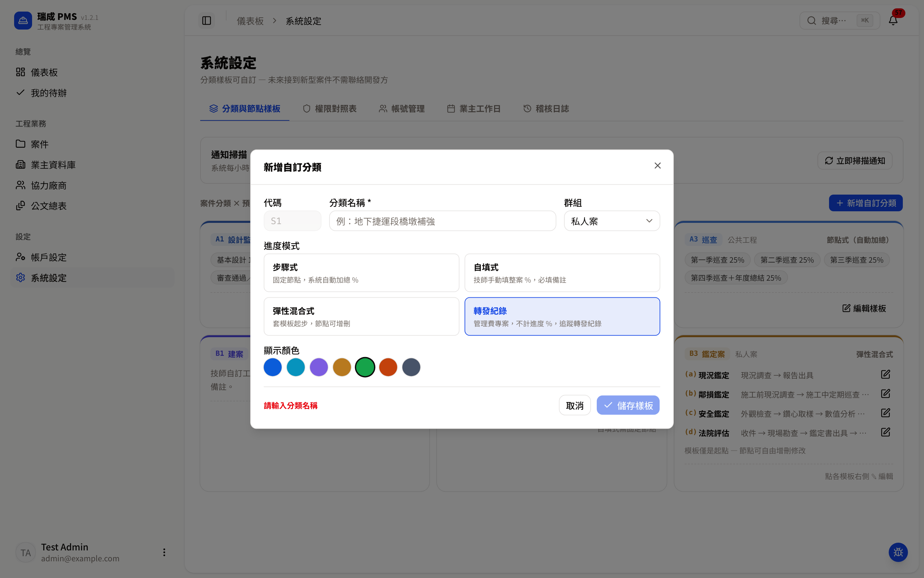Screen dimensions: 924x578
Task: Toggle the sidebar panel icon
Action: click(x=207, y=21)
